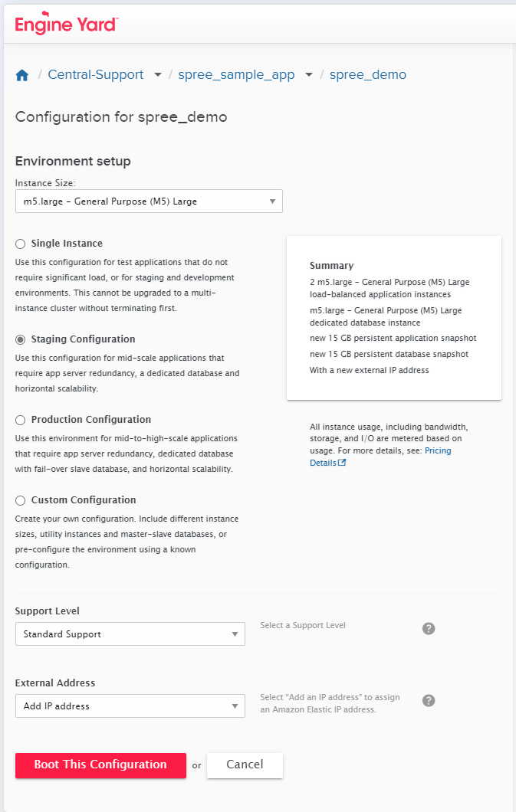Expand the Central-Support breadcrumb arrow
Screen dimensions: 516x812
tap(158, 75)
